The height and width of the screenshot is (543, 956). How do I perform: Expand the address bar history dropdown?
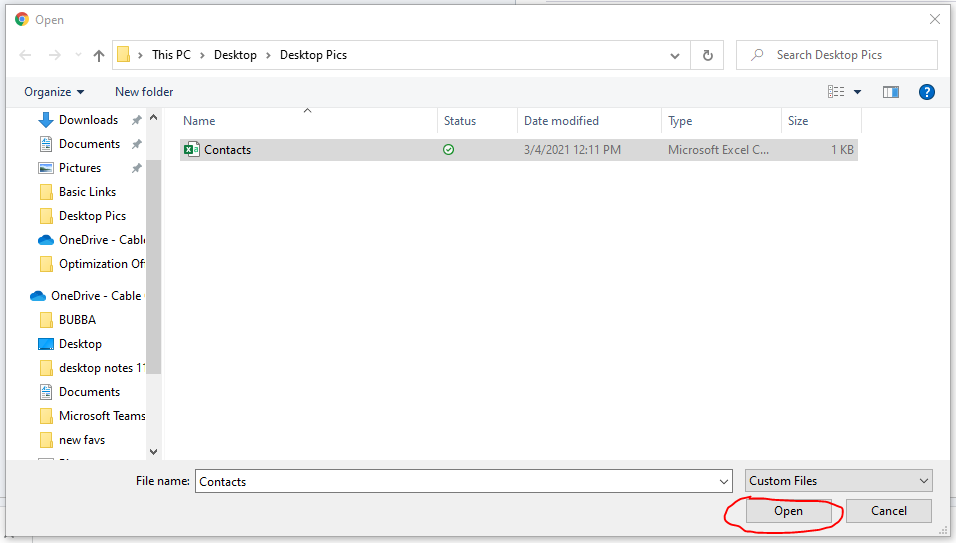[x=675, y=55]
